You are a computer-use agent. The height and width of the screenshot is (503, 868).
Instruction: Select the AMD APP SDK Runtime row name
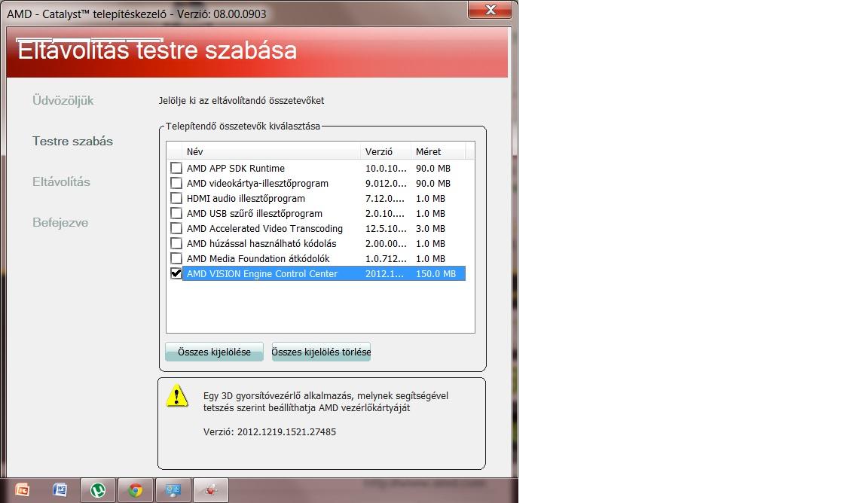pos(236,168)
